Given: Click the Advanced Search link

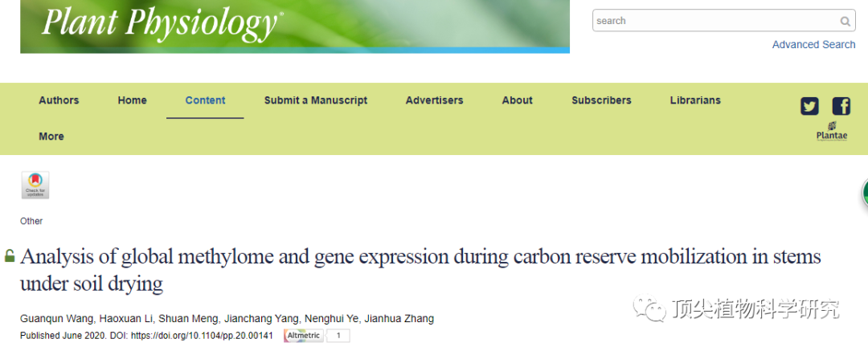Looking at the screenshot, I should [813, 45].
